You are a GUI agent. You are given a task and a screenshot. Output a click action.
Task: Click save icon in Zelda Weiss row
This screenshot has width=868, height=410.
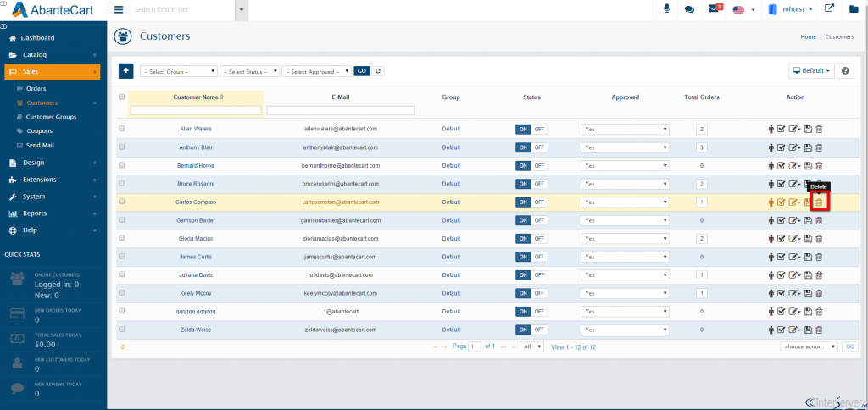tap(808, 330)
